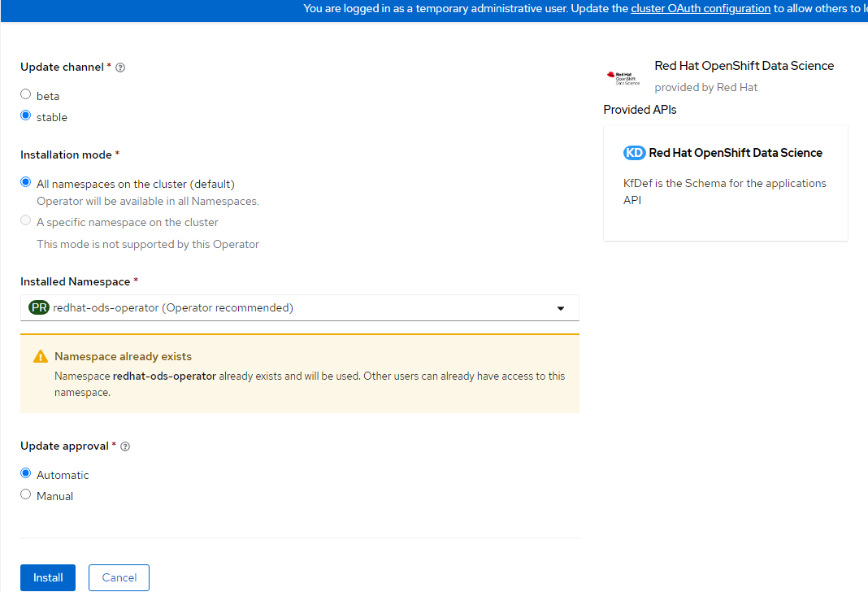
Task: Click the Update channel help icon
Action: 120,67
